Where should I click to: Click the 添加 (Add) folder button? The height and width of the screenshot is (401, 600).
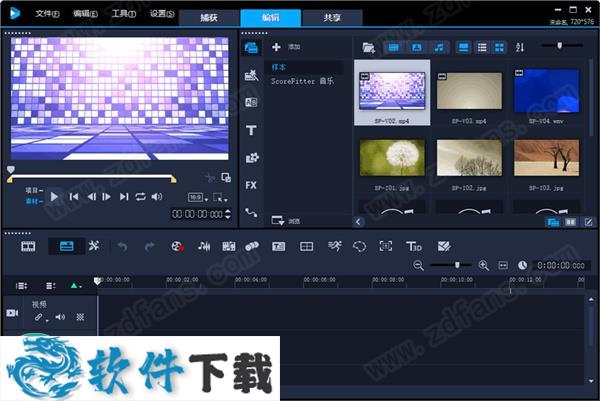pyautogui.click(x=287, y=47)
